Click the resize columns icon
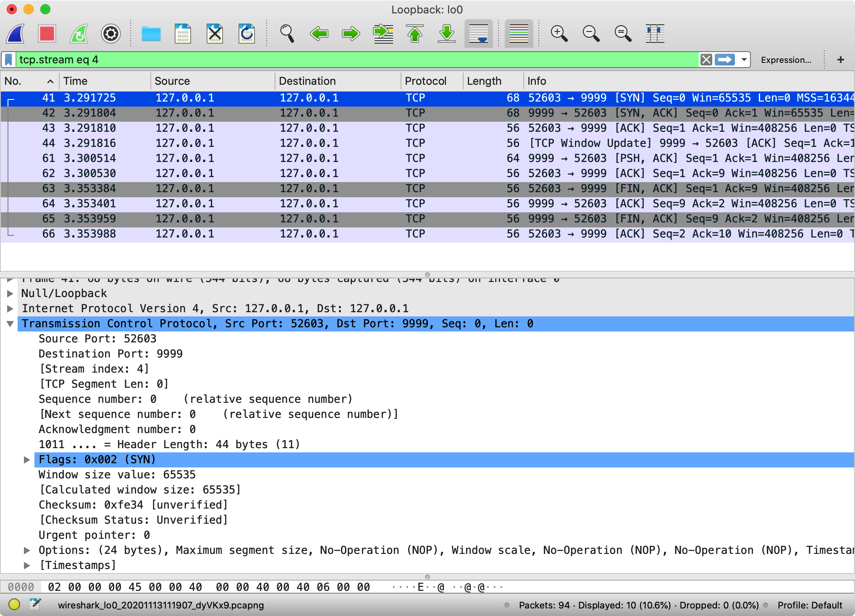The image size is (855, 616). [x=655, y=34]
